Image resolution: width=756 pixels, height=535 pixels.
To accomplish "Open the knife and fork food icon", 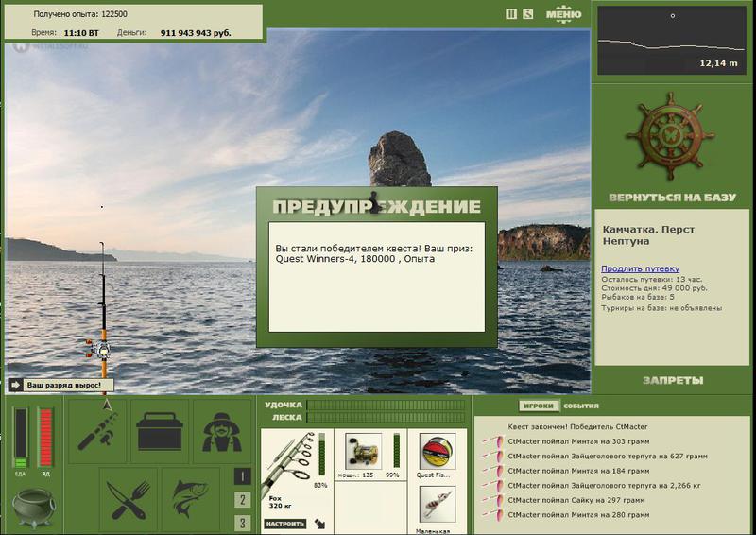I will click(x=129, y=499).
